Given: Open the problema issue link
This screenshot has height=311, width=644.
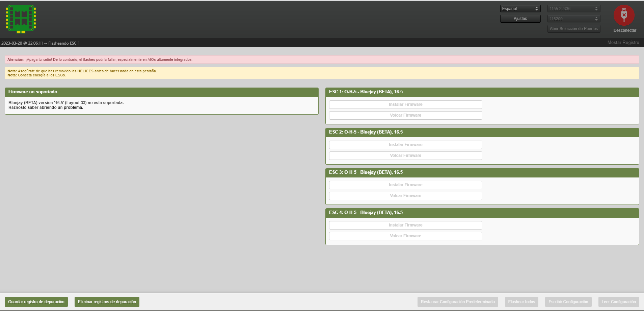Looking at the screenshot, I should [74, 107].
